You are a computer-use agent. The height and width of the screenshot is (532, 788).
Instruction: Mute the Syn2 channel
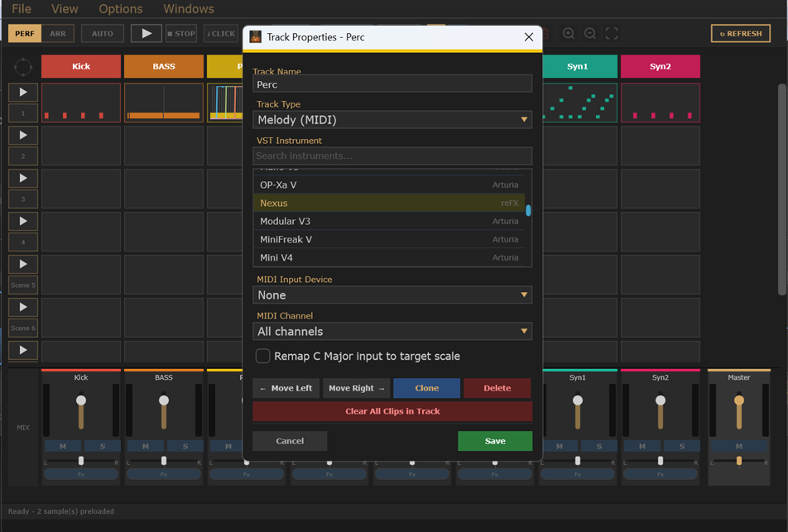(x=642, y=446)
